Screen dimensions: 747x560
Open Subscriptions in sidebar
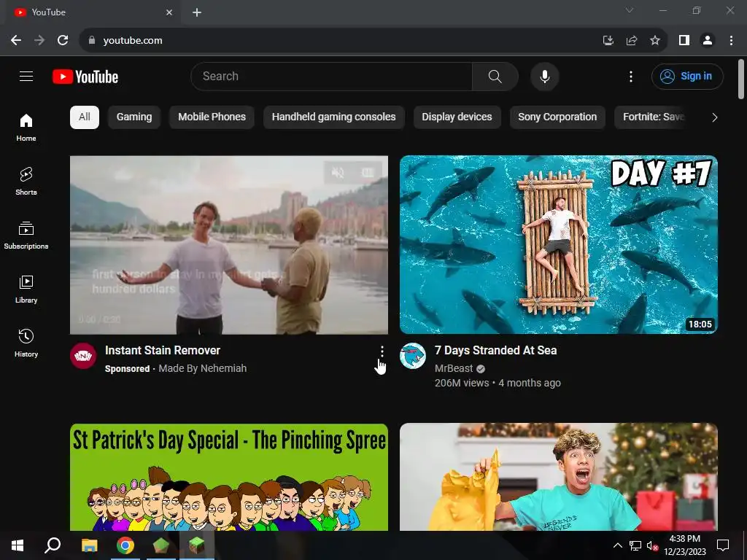point(26,236)
